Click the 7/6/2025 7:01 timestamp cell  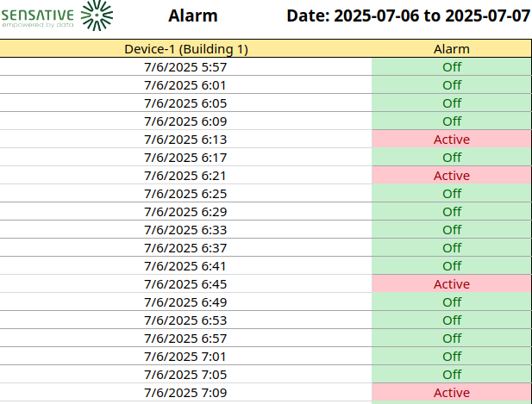coord(185,356)
